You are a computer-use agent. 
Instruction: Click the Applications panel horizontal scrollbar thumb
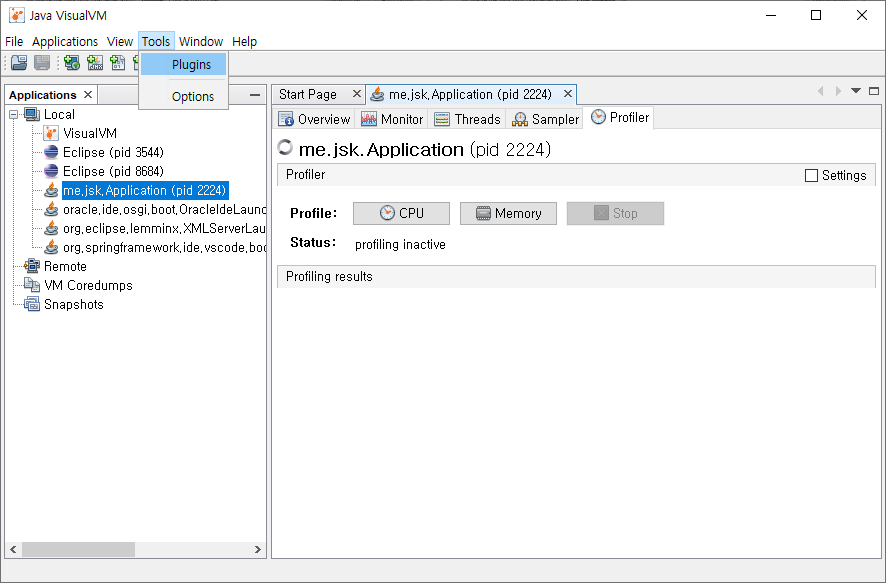[x=78, y=549]
